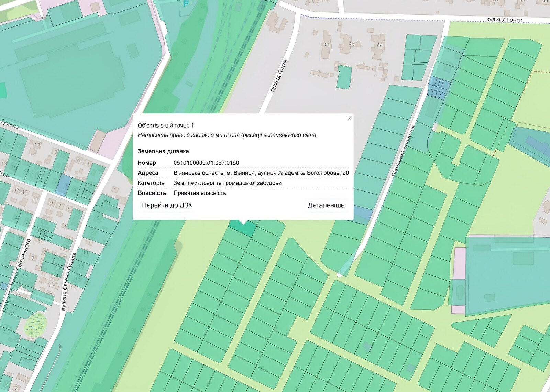Click the 'вулиця Гонти' street label
The image size is (550, 392).
[504, 20]
